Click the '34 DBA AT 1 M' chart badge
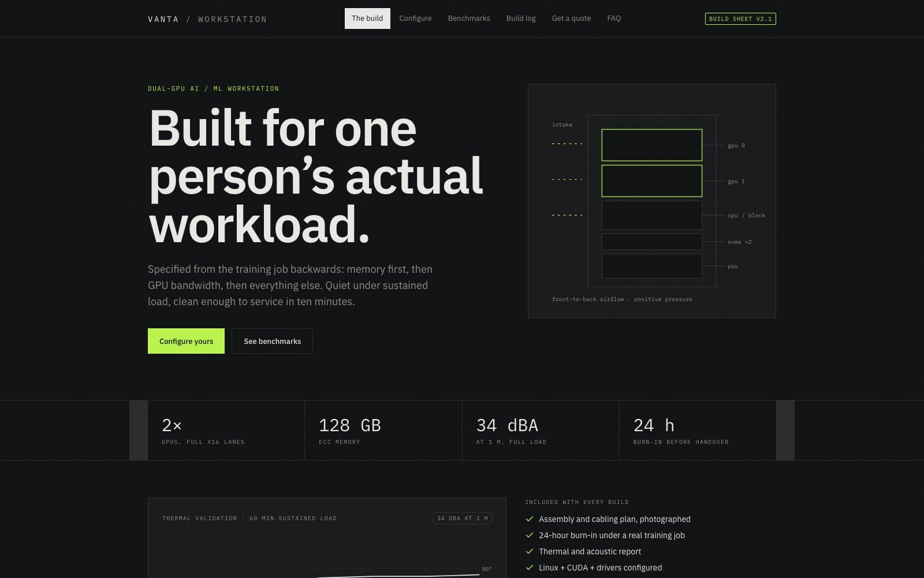The height and width of the screenshot is (578, 924). 463,518
